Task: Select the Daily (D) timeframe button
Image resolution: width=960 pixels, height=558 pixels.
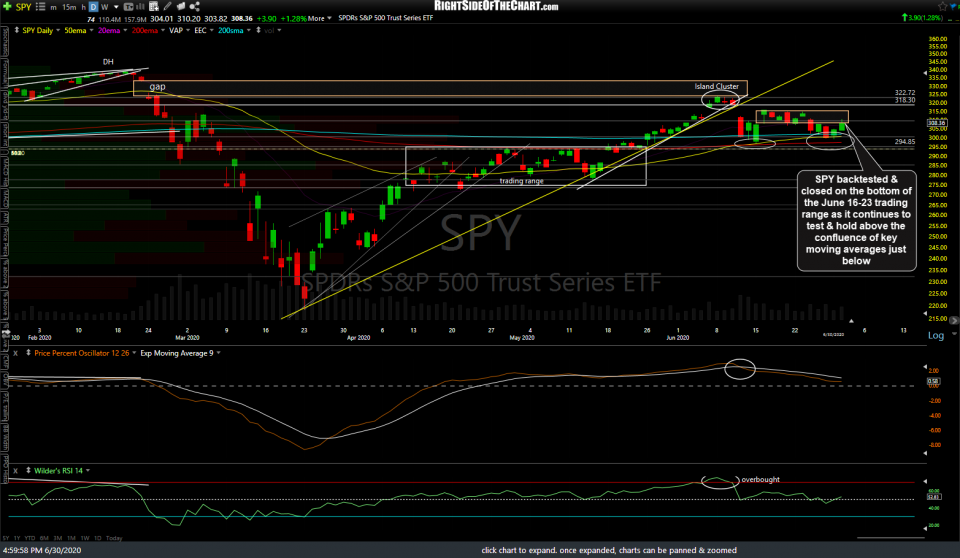Action: (93, 7)
